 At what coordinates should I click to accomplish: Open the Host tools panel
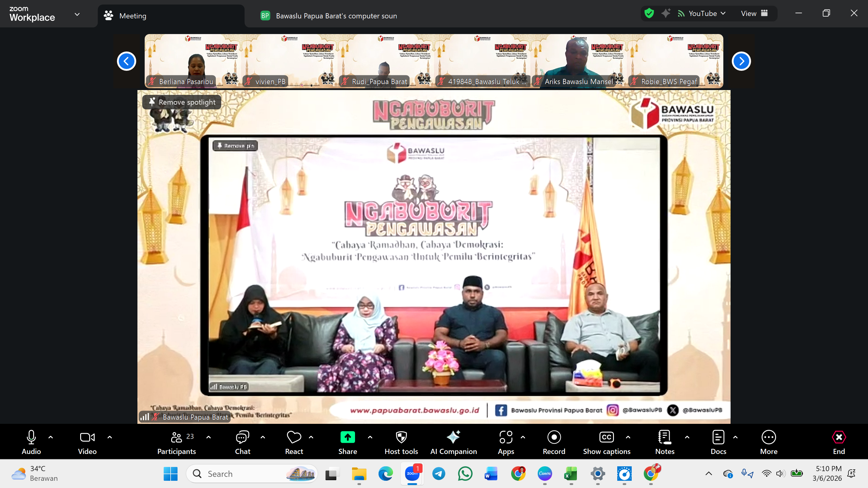click(401, 441)
